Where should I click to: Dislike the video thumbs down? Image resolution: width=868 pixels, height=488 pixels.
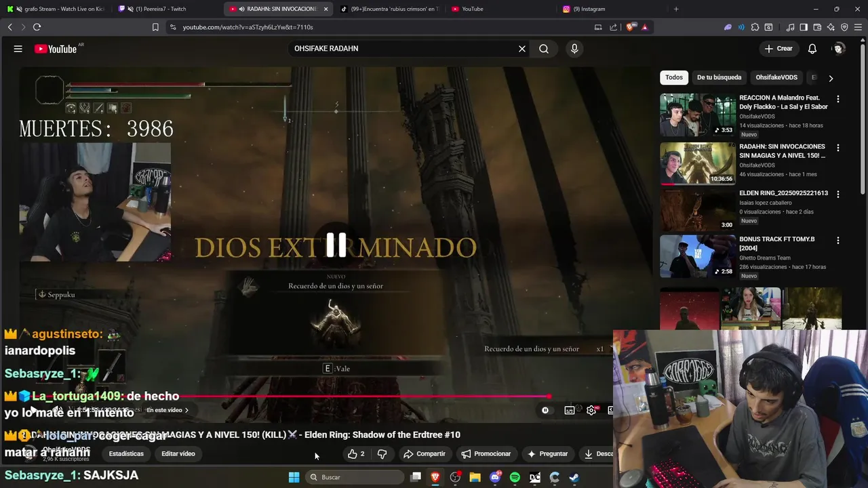pyautogui.click(x=382, y=454)
